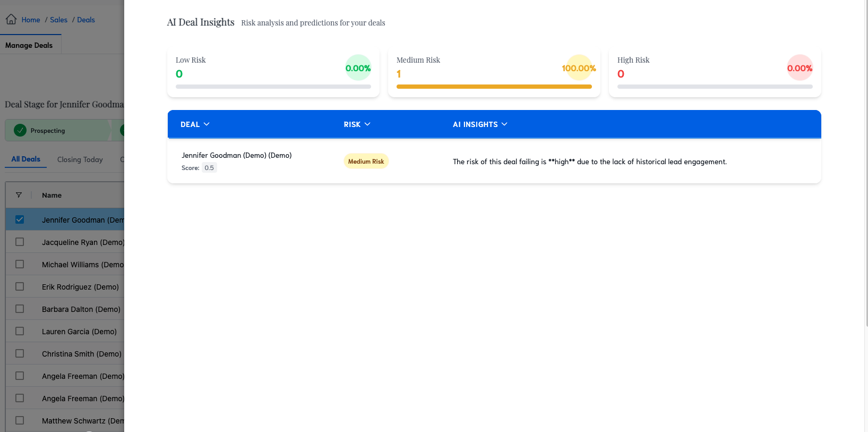The width and height of the screenshot is (868, 432).
Task: Uncheck the Jennifer Goodman deal checkbox
Action: coord(20,219)
